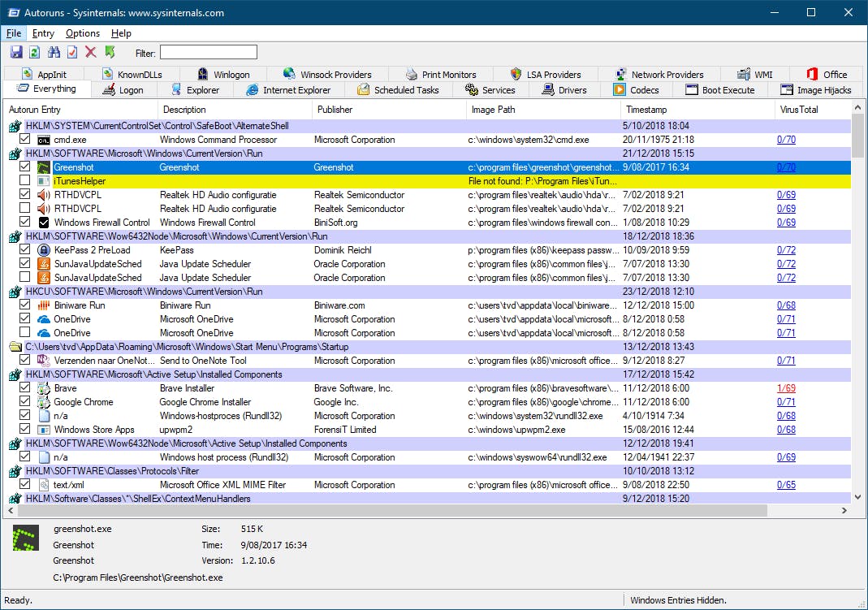The height and width of the screenshot is (610, 868).
Task: Open Biniware Run's 0/68 VirusTotal link
Action: pyautogui.click(x=785, y=305)
